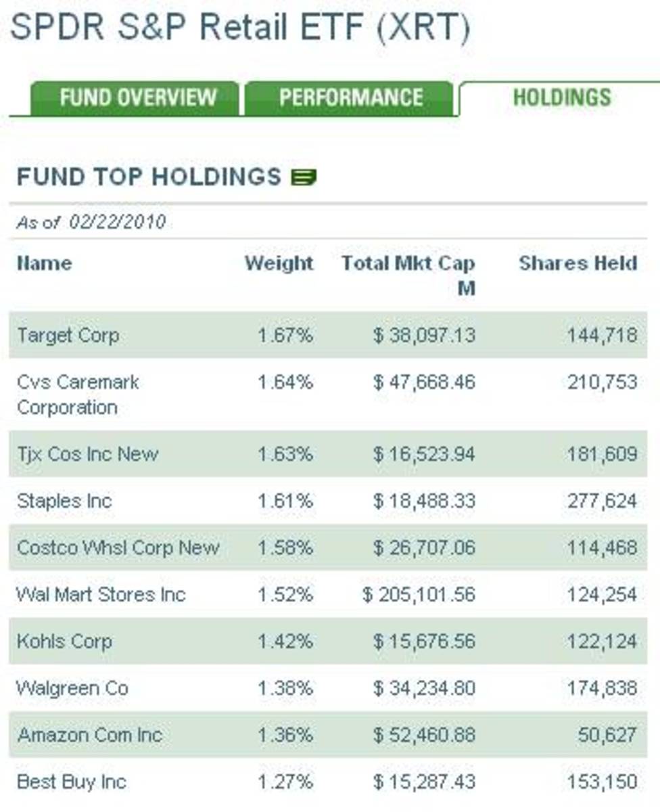Screen dimensions: 660x812
Task: Click Wal Mart Stores Inc name
Action: click(x=101, y=595)
